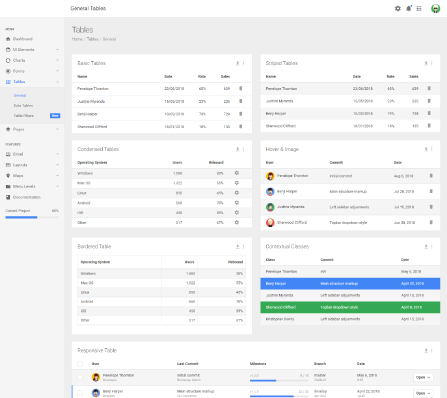Delete the Benji Harper row in Basic Tables

[x=241, y=114]
